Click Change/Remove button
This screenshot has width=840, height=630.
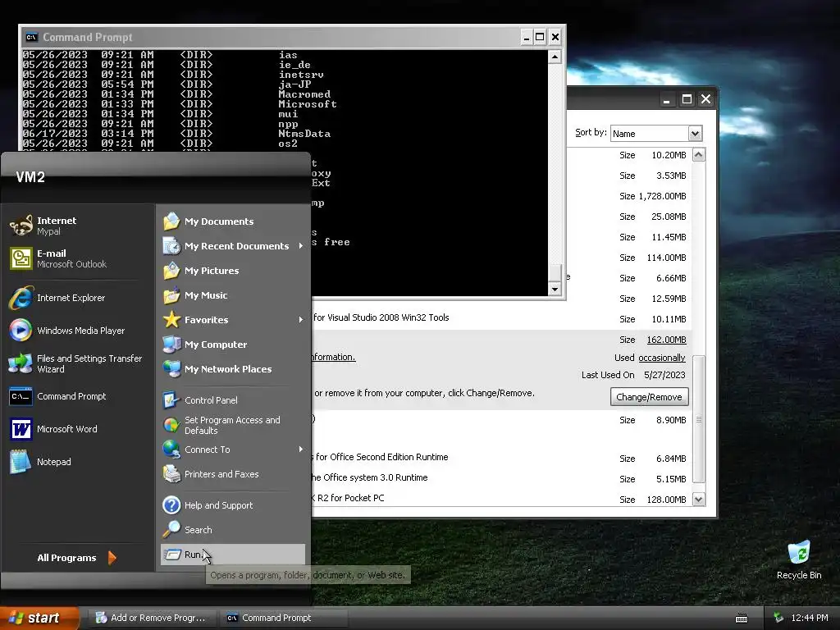(650, 397)
